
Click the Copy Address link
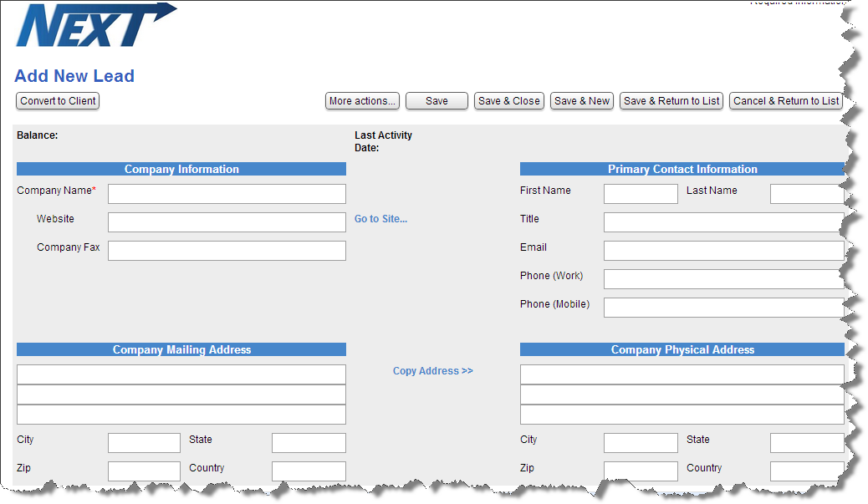point(432,371)
